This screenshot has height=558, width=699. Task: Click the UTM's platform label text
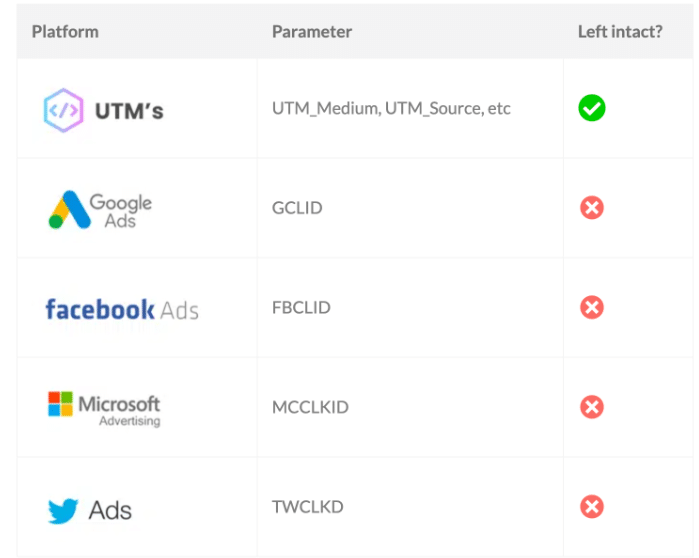point(129,111)
